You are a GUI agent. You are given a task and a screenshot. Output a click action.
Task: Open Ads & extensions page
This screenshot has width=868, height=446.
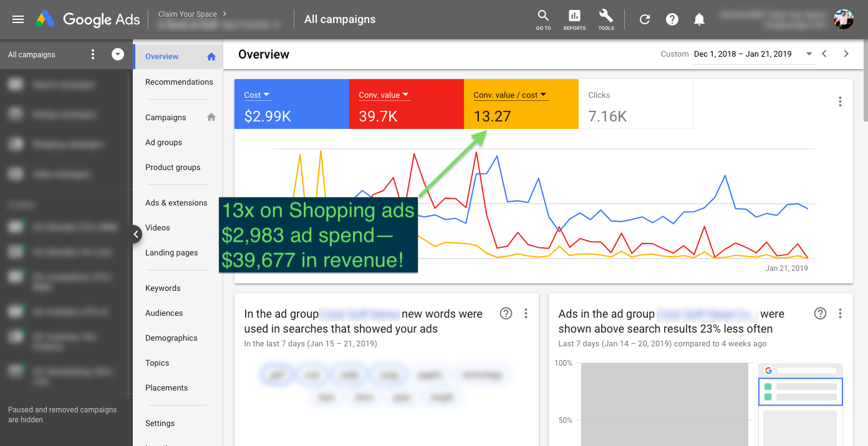pos(176,202)
